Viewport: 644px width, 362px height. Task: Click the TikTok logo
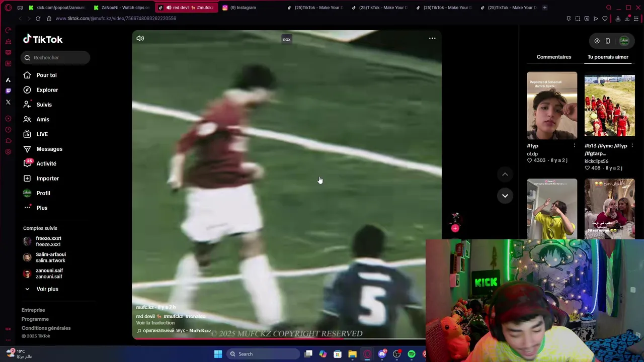[x=43, y=39]
